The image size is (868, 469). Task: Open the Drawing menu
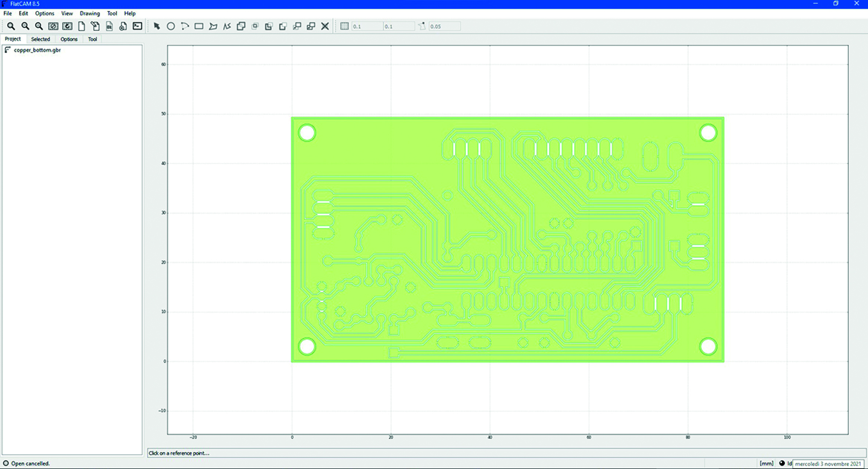90,13
